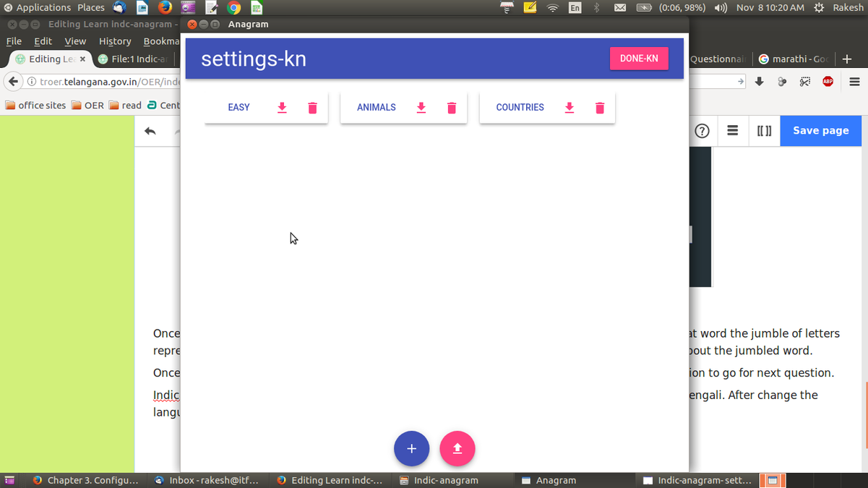Image resolution: width=868 pixels, height=488 pixels.
Task: Add a new category with the plus button
Action: (411, 448)
